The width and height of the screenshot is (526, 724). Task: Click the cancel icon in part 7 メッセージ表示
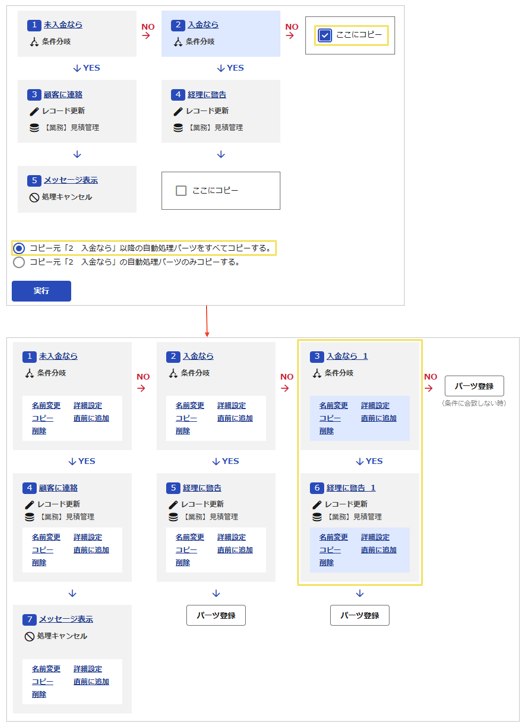29,636
